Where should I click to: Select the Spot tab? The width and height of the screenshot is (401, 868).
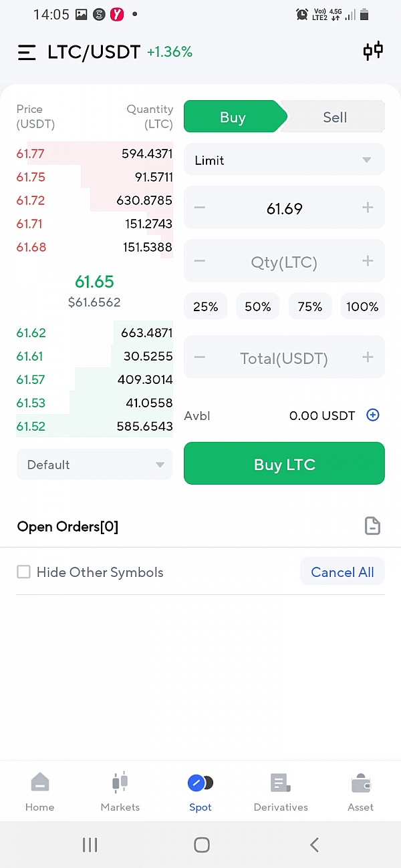point(200,793)
